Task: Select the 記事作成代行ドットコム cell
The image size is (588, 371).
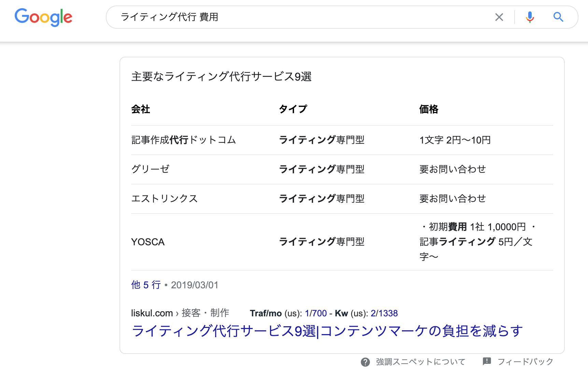Action: (184, 140)
